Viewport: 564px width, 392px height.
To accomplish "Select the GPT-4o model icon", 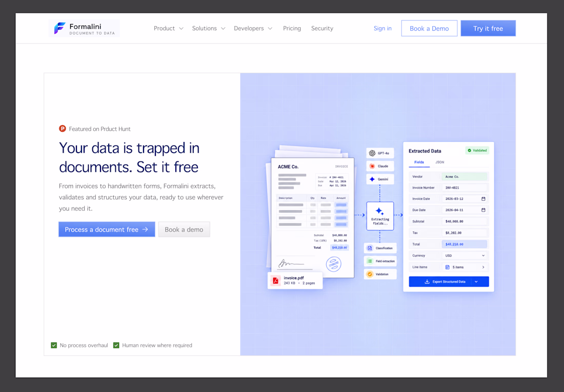I will 372,153.
